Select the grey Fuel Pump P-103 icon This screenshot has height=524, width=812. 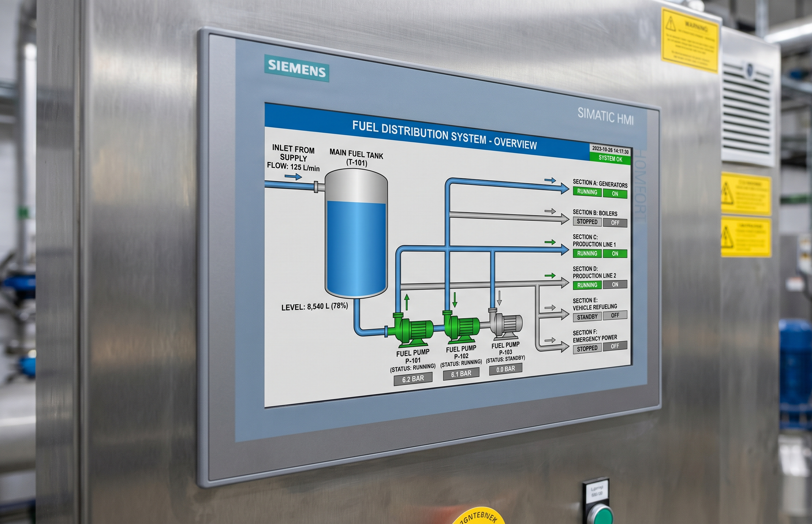(506, 324)
